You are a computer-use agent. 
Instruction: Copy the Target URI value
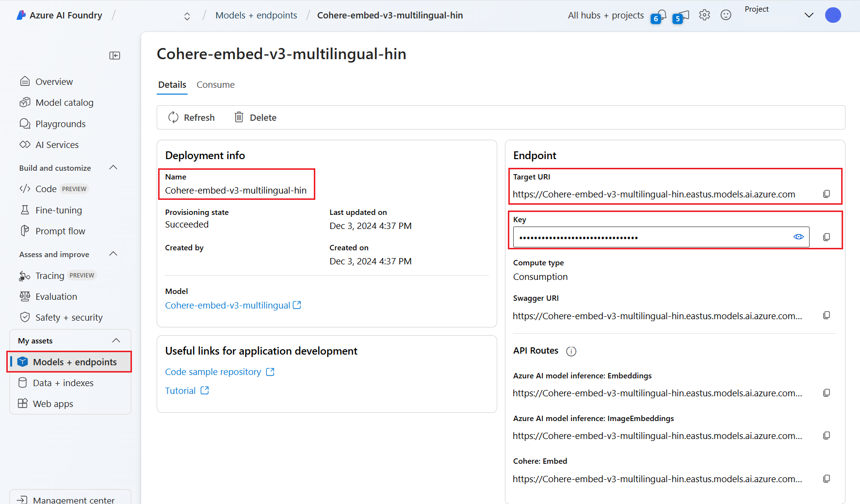[827, 194]
